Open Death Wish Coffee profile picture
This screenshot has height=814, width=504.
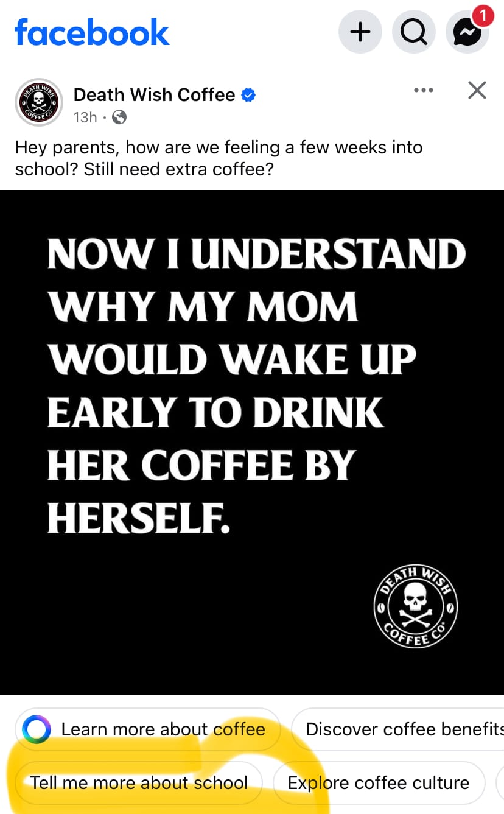39,102
